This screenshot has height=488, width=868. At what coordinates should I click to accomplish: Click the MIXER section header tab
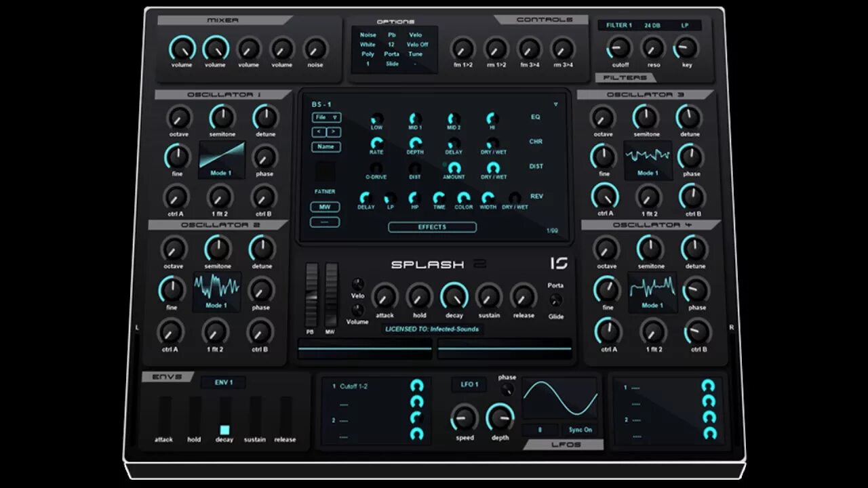222,20
